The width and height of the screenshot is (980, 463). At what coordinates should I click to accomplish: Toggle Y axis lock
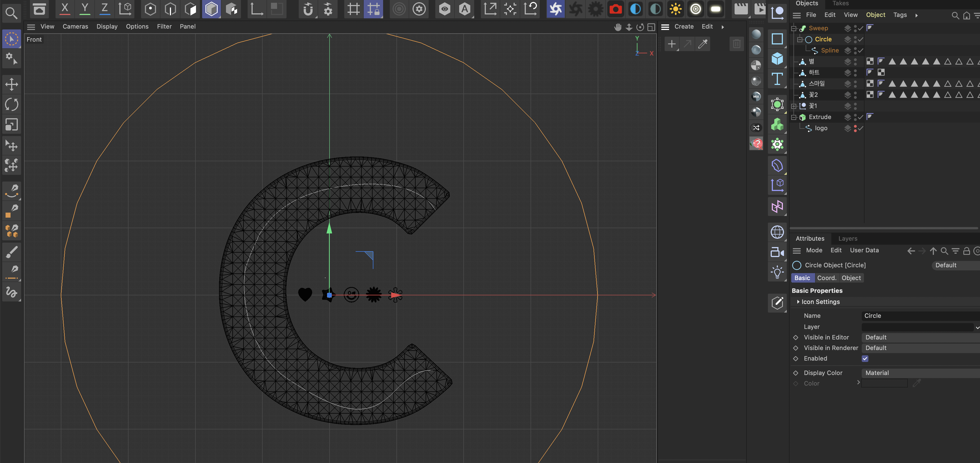point(84,9)
